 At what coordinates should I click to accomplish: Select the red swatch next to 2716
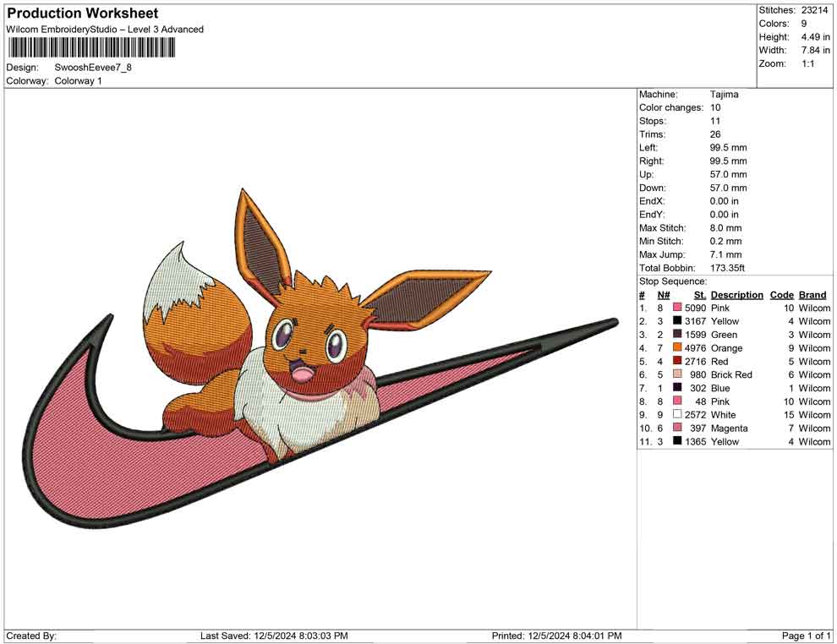(677, 361)
